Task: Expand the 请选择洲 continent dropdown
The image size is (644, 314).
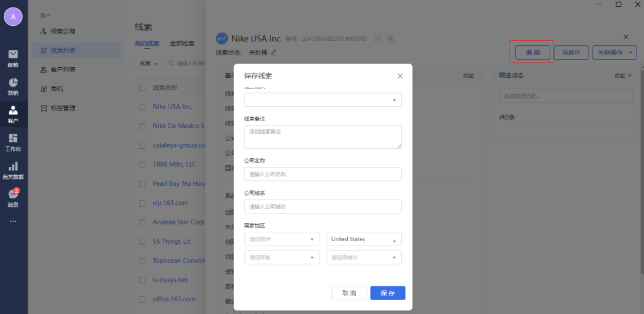Action: pos(281,239)
